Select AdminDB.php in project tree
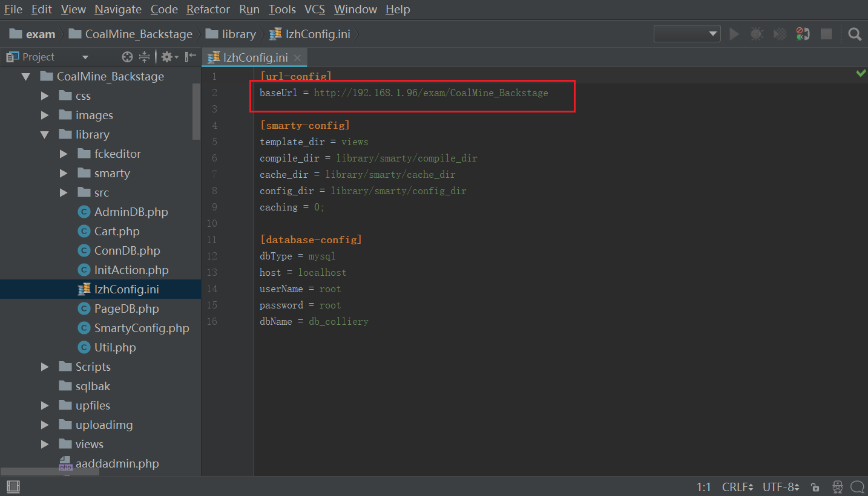The width and height of the screenshot is (868, 496). 123,212
